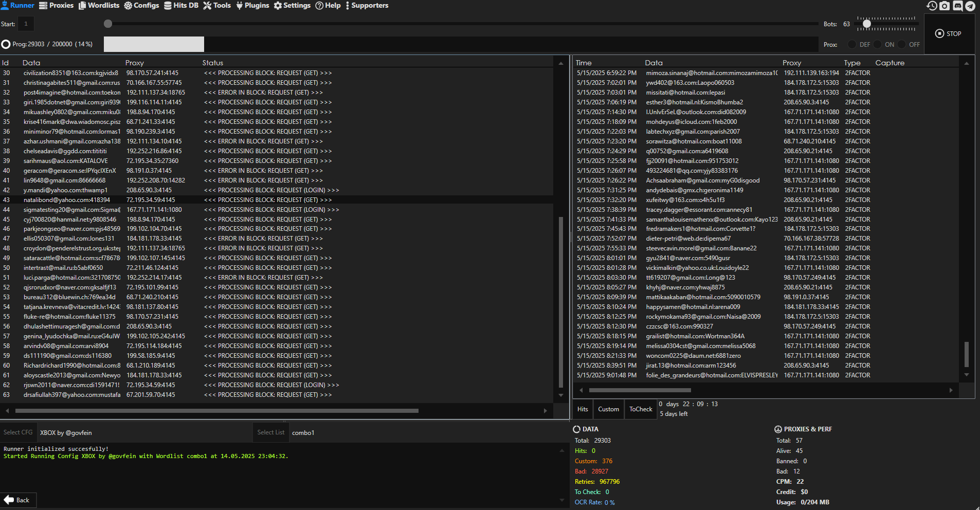Screen dimensions: 980x510
Task: Click the Settings gear icon
Action: tap(278, 6)
